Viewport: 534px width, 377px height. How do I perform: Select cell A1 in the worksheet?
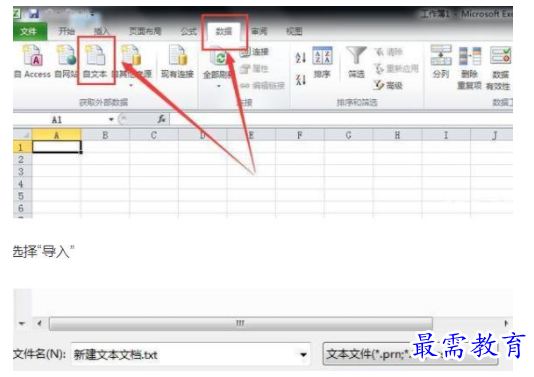pyautogui.click(x=57, y=147)
